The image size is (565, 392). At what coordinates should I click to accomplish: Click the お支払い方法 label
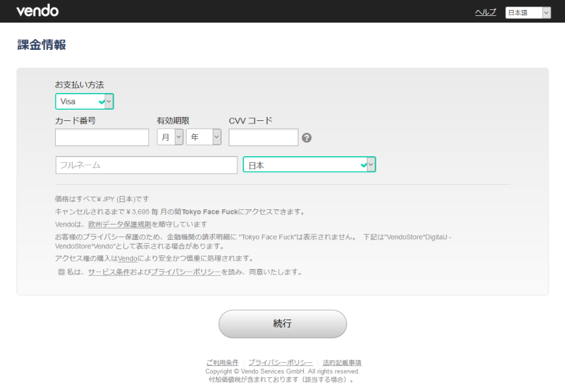click(79, 84)
